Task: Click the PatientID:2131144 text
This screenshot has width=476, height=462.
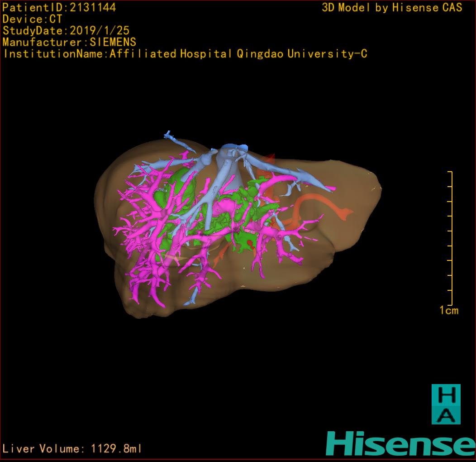Action: tap(59, 7)
